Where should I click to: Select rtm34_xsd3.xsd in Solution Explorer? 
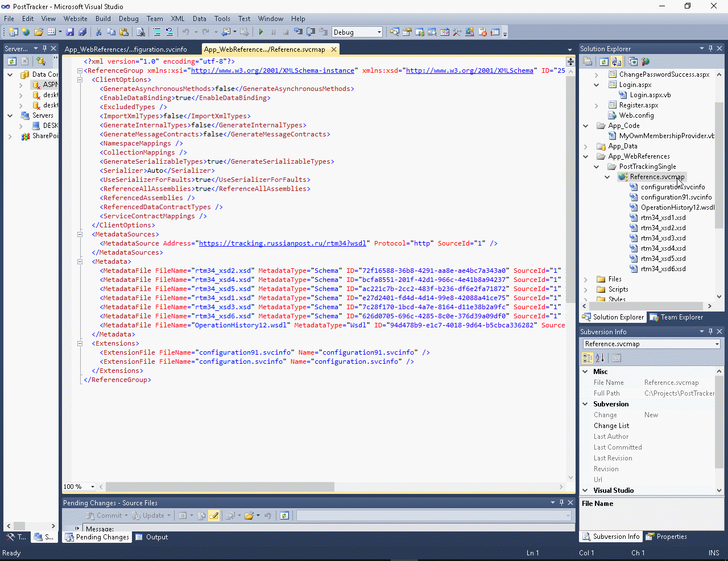pyautogui.click(x=663, y=238)
